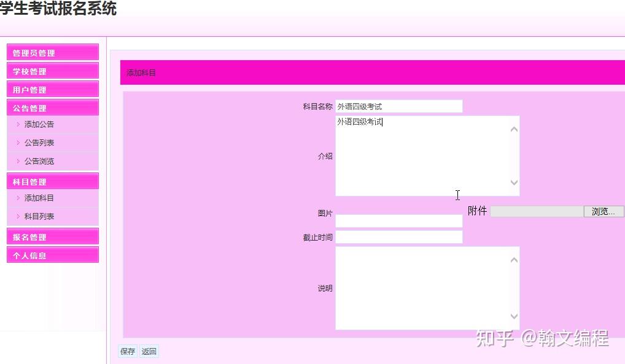Select 用户管理 in the sidebar
The image size is (625, 364).
(x=52, y=88)
